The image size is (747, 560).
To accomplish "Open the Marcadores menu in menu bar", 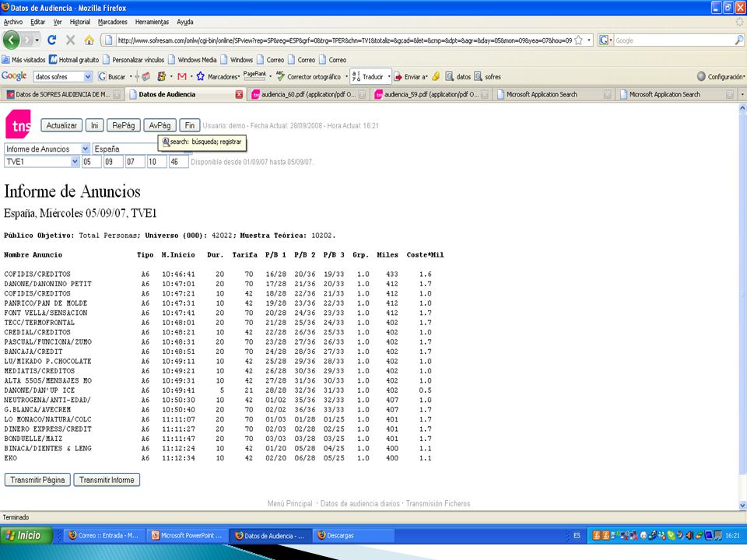I will pyautogui.click(x=112, y=22).
